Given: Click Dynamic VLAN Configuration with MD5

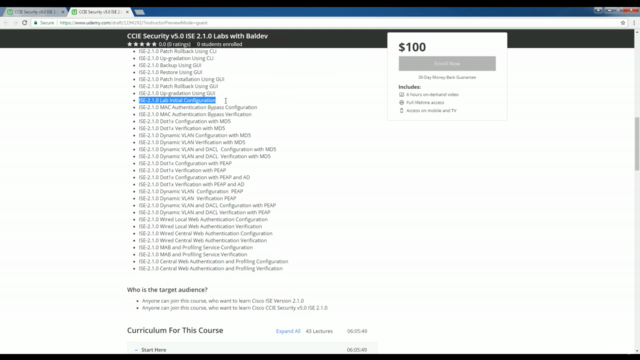Looking at the screenshot, I should [195, 135].
